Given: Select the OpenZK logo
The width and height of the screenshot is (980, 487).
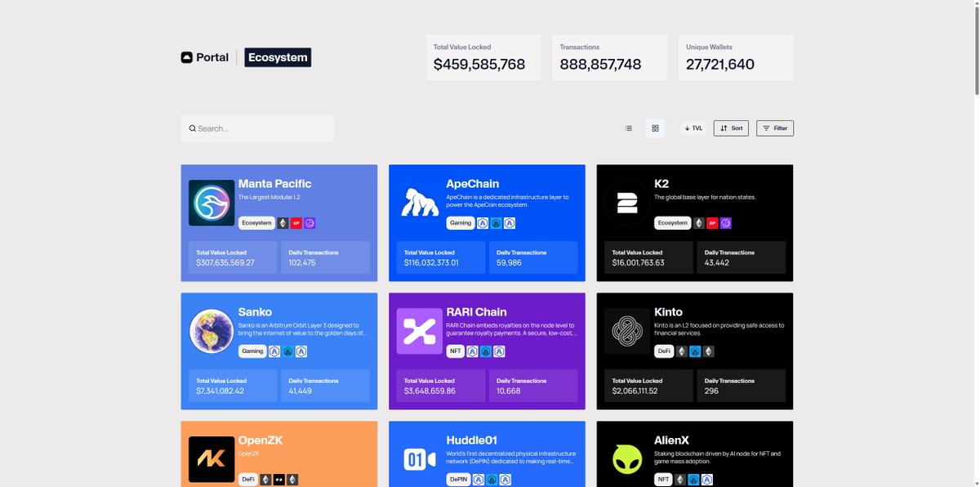Looking at the screenshot, I should click(212, 459).
